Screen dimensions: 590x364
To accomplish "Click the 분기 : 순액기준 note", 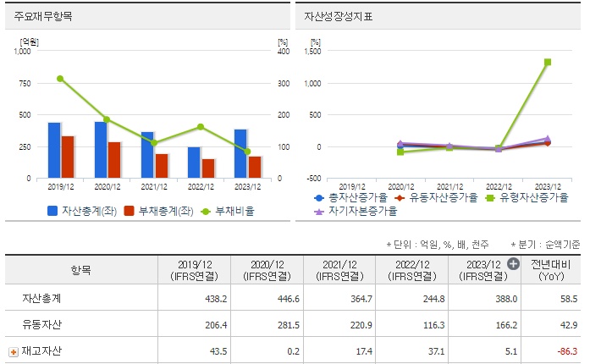I will [546, 245].
